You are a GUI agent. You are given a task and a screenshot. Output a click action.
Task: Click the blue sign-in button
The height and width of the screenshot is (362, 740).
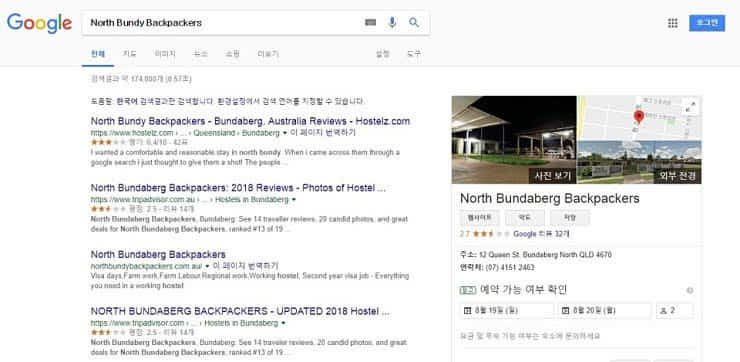pyautogui.click(x=707, y=23)
